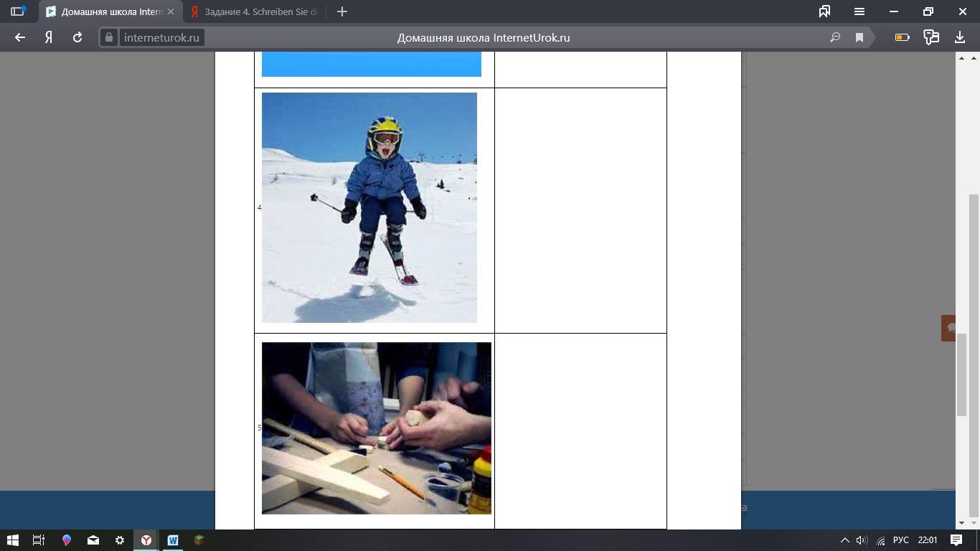Click the skiing child picture
Screen dimensions: 980x551
pyautogui.click(x=369, y=207)
